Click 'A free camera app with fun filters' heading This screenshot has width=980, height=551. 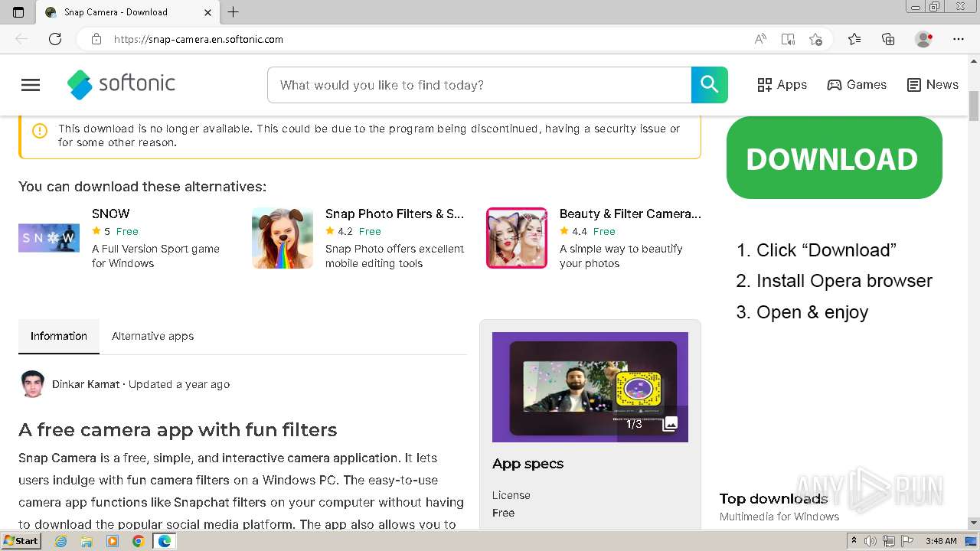[178, 430]
